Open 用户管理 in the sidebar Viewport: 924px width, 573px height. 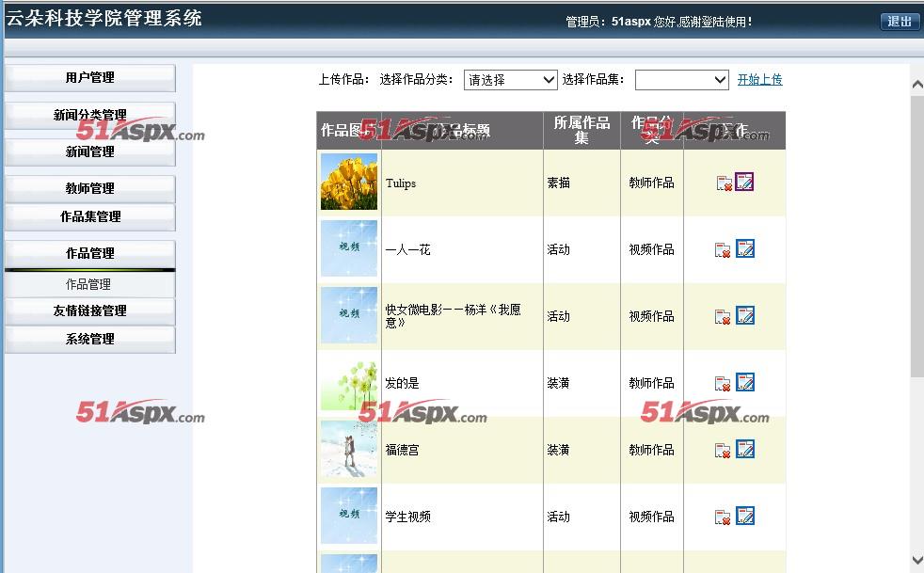(90, 78)
